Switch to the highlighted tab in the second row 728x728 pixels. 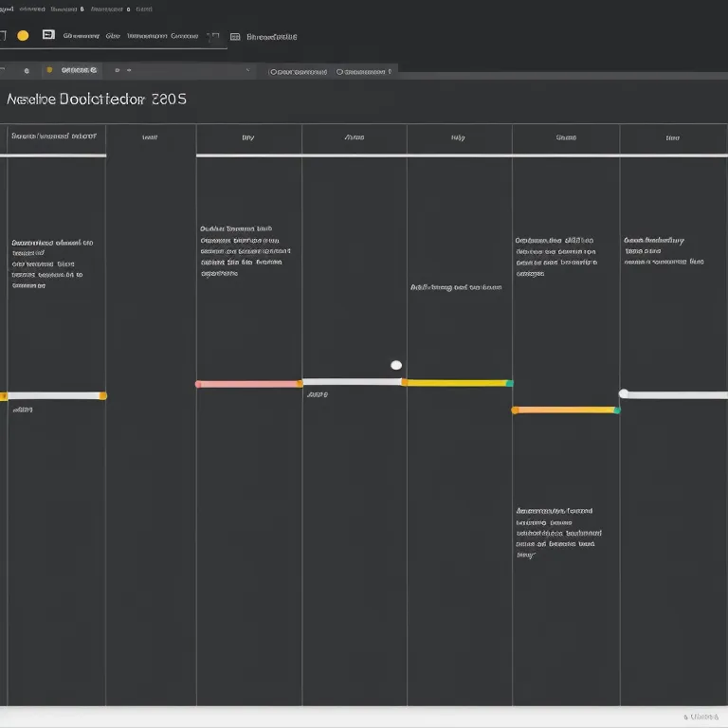click(x=78, y=70)
